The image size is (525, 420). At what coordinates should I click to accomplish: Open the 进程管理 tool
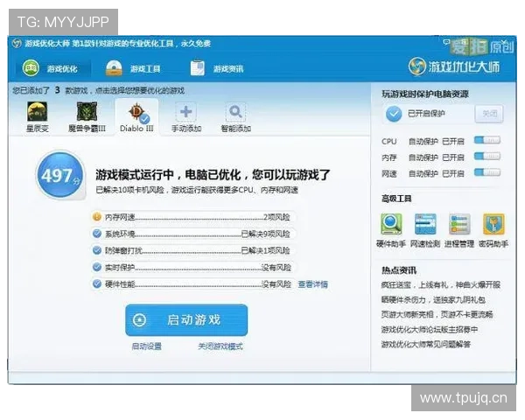coord(459,230)
